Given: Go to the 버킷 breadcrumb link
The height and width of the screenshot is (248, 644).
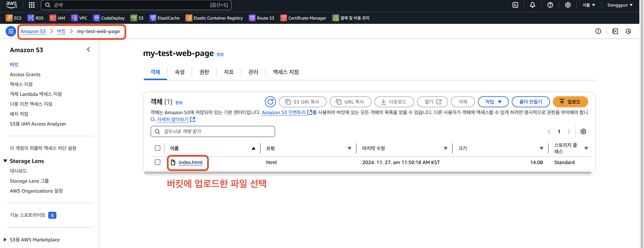Looking at the screenshot, I should pos(61,31).
